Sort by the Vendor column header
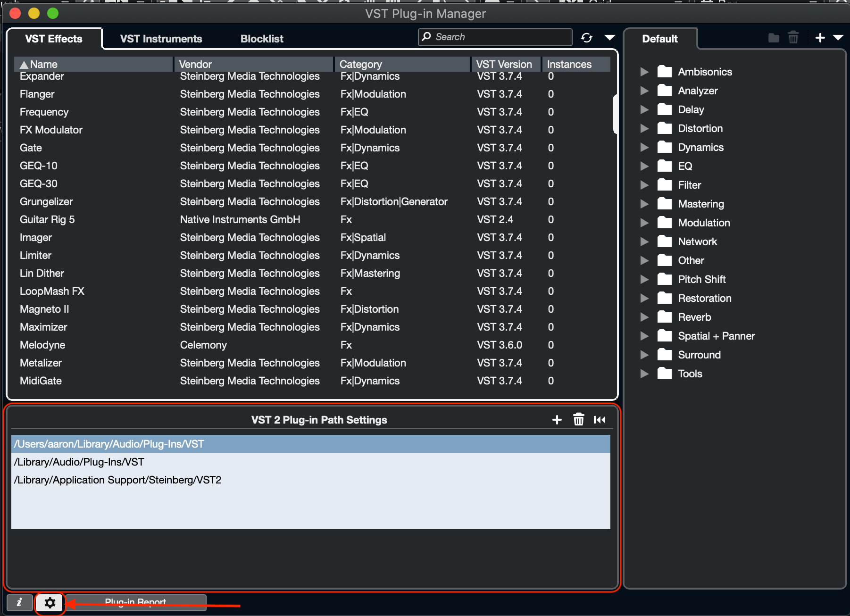850x616 pixels. (x=254, y=64)
